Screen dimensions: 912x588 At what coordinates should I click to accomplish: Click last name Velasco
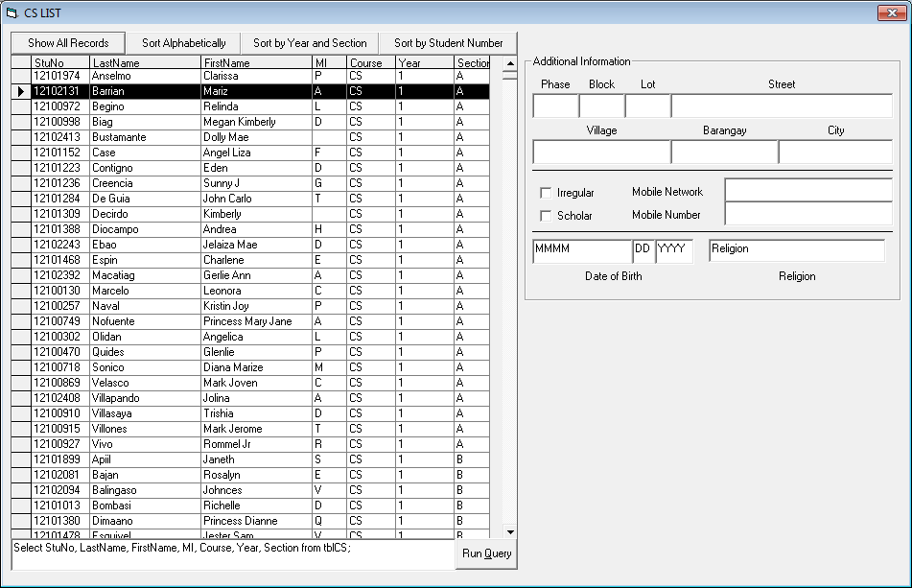pyautogui.click(x=146, y=383)
